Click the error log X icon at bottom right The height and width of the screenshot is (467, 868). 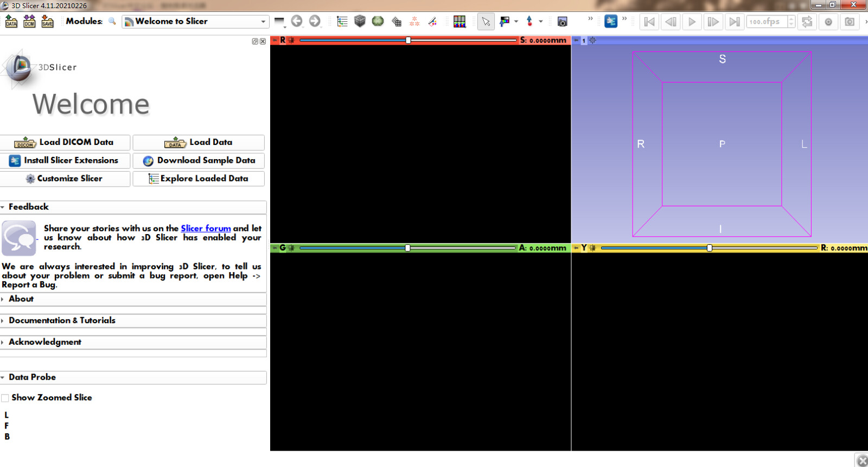(863, 461)
